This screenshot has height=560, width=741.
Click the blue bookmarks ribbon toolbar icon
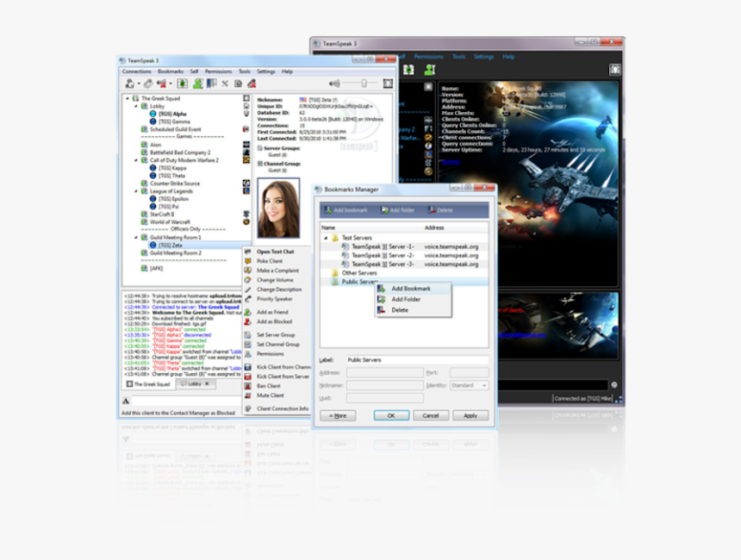(x=212, y=84)
